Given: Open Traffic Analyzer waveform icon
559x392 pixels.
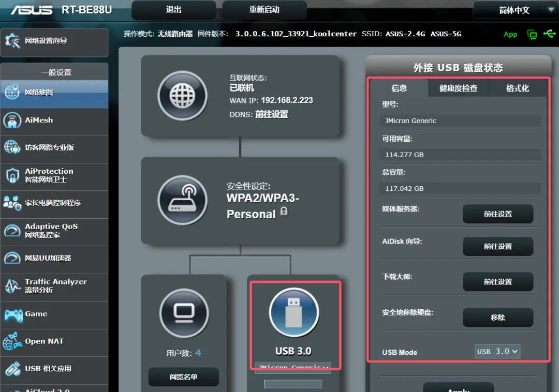Looking at the screenshot, I should tap(12, 286).
